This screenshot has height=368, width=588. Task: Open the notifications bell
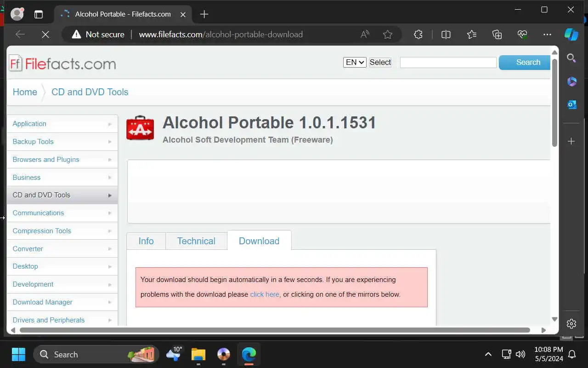(x=572, y=354)
